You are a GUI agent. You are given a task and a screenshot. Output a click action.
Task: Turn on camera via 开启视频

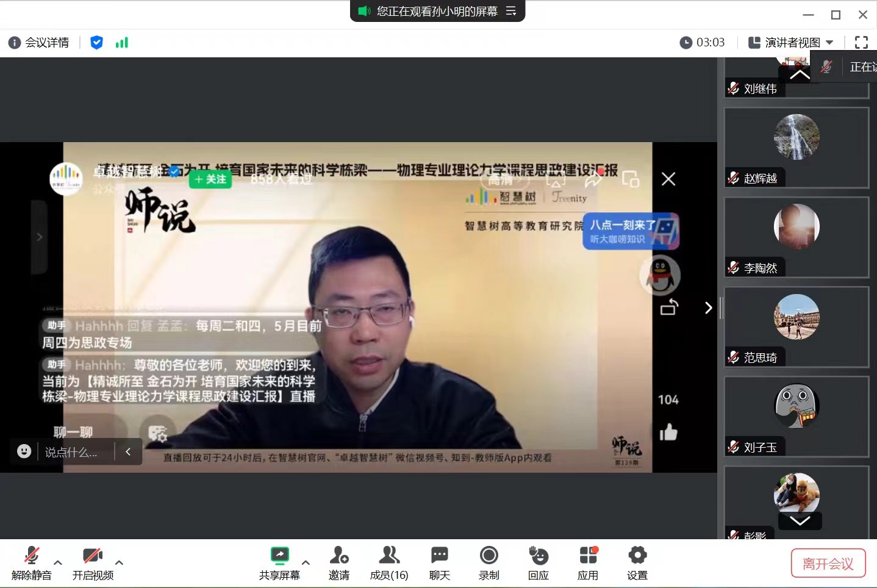pyautogui.click(x=93, y=556)
